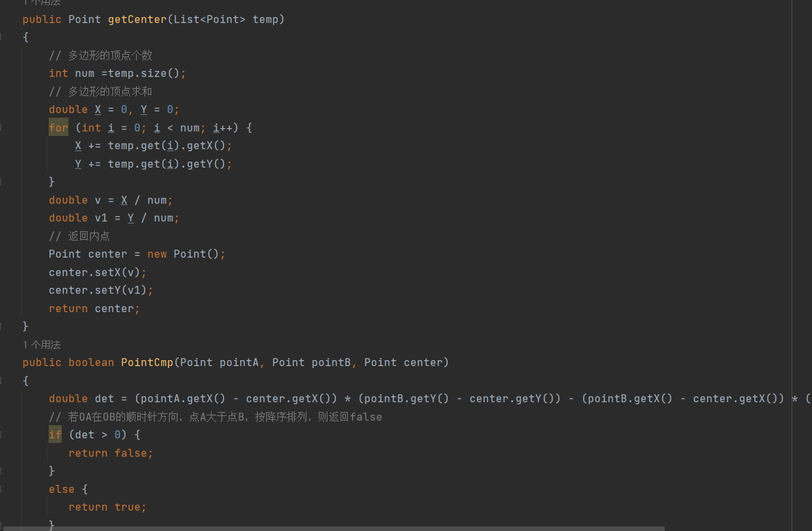This screenshot has height=531, width=812.
Task: Click the "new" keyword before Point()
Action: (x=156, y=254)
